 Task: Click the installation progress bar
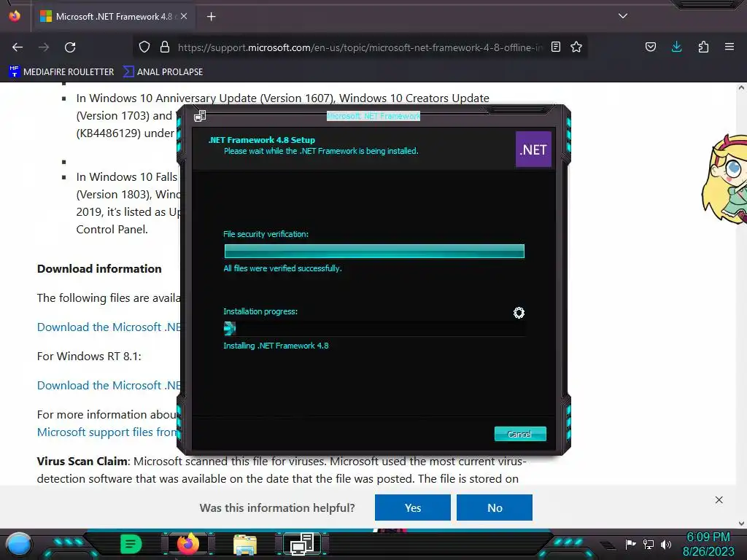[374, 329]
